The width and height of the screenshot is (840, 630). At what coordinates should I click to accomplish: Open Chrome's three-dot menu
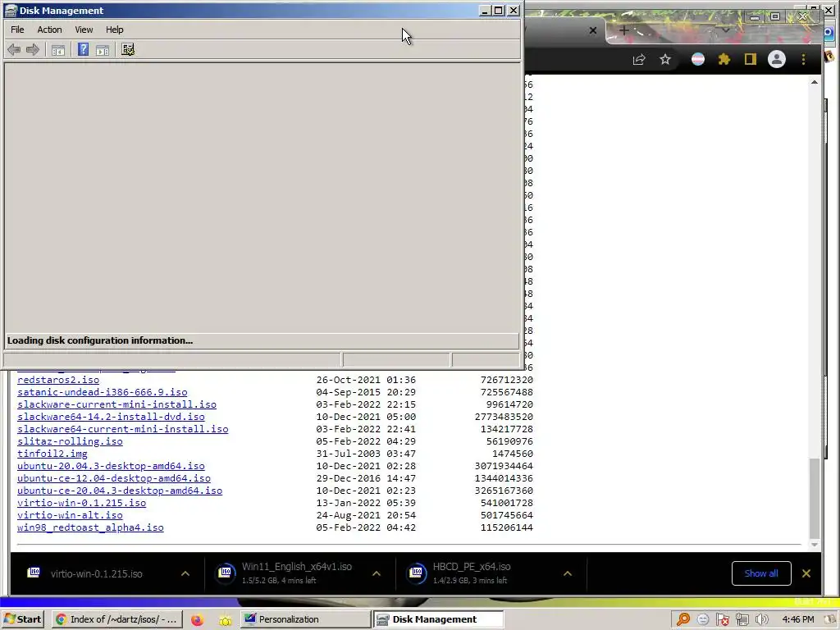click(x=803, y=59)
